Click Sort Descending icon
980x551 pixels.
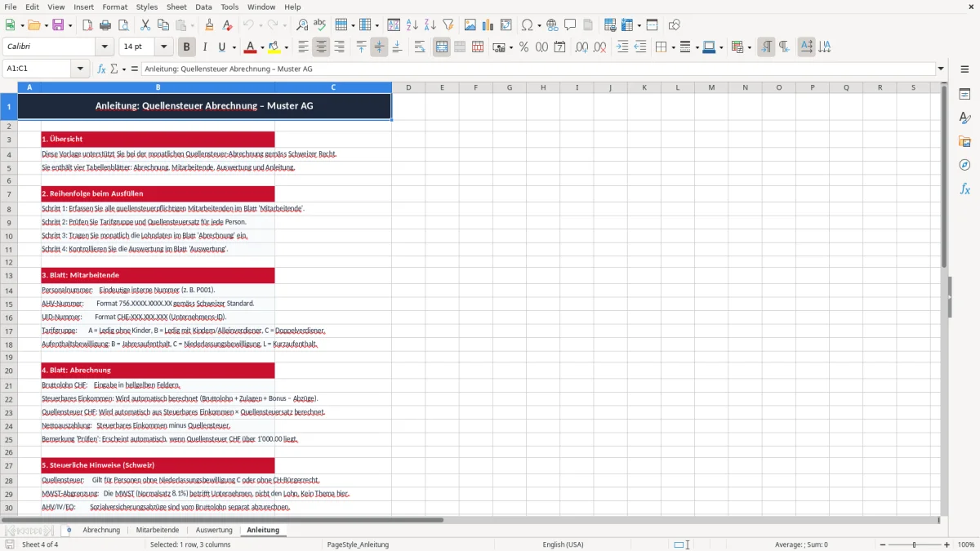tap(430, 25)
